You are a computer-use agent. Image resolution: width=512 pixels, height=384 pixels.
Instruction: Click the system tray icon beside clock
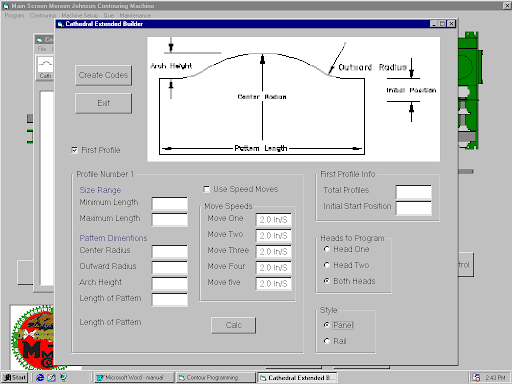point(477,378)
